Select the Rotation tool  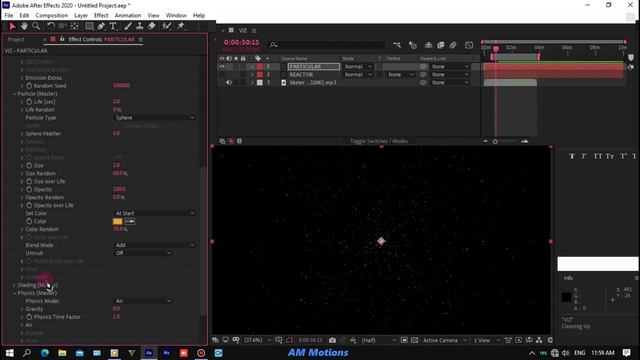click(x=51, y=26)
